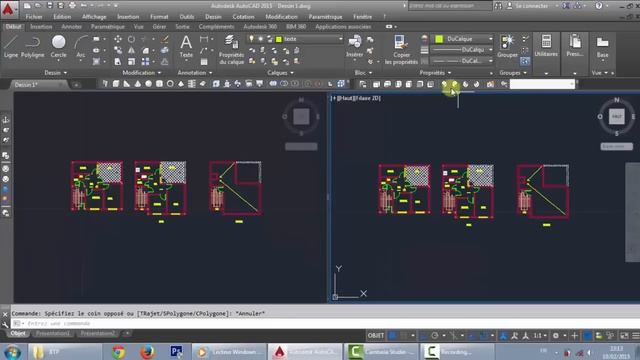640x360 pixels.
Task: Click the help search keyword field
Action: coord(450,6)
